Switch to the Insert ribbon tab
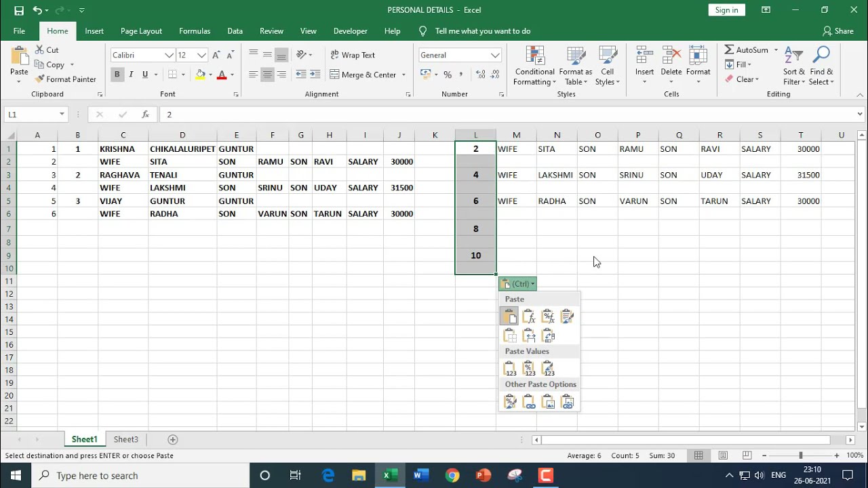 click(x=94, y=31)
